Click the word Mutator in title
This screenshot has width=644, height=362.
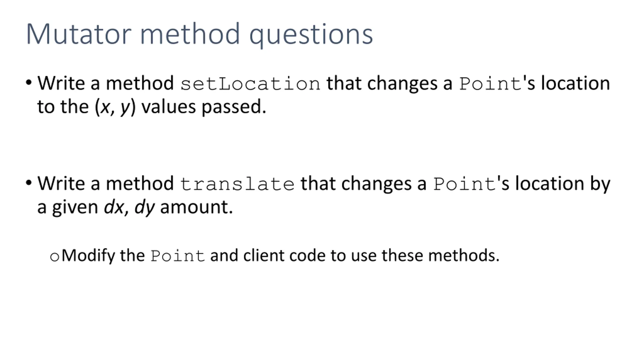pos(78,34)
